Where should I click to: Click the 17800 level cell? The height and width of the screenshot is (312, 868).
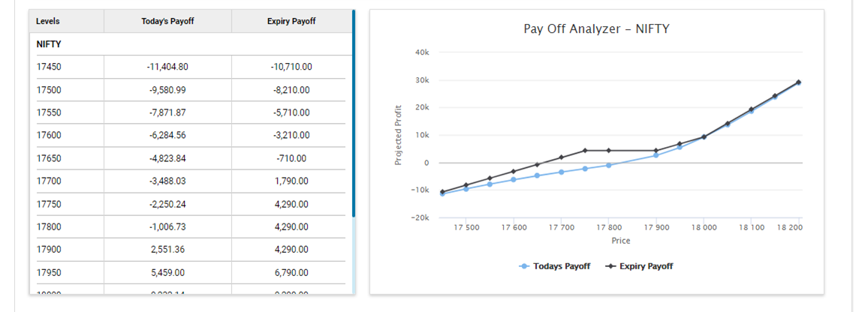[49, 226]
